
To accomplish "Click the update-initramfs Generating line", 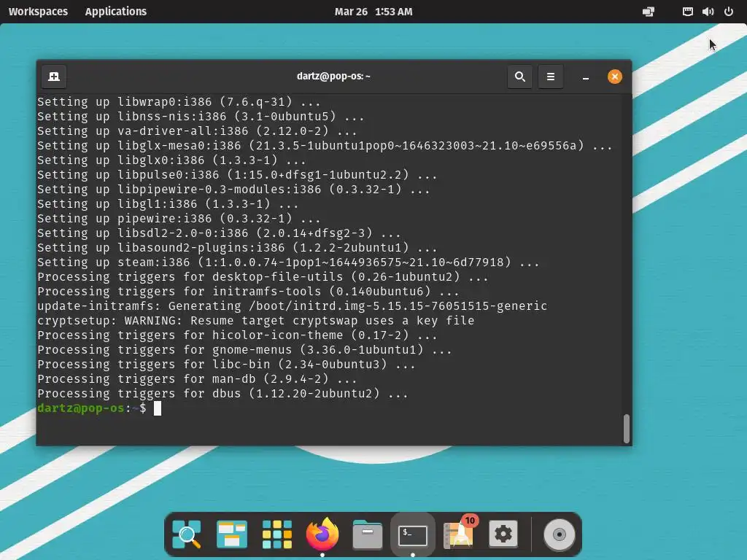I will (292, 306).
